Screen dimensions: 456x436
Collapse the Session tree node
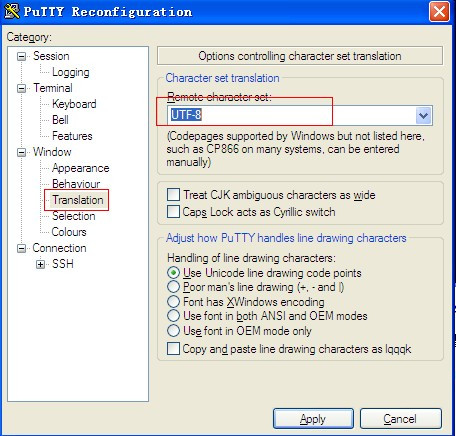[x=21, y=56]
